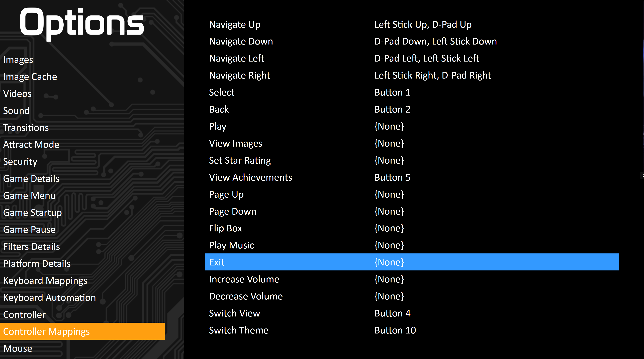Select the Navigate Down mapping row
Viewport: 644px width, 359px height.
(x=412, y=42)
